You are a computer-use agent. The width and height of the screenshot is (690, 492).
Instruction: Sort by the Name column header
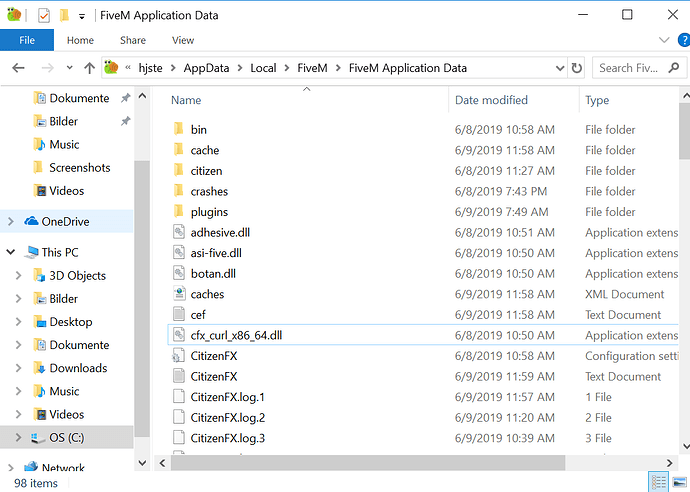[x=186, y=100]
